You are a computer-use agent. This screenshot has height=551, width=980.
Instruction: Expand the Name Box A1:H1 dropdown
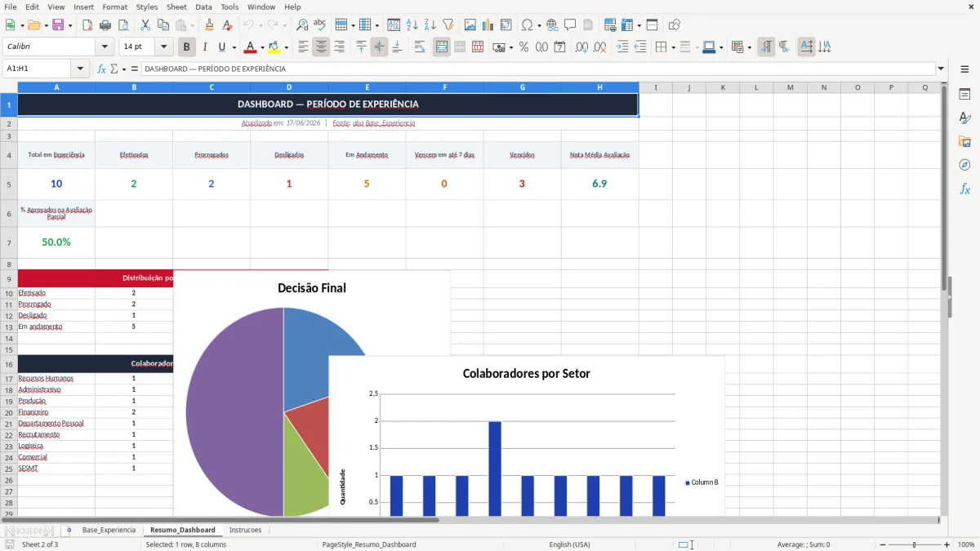[80, 69]
